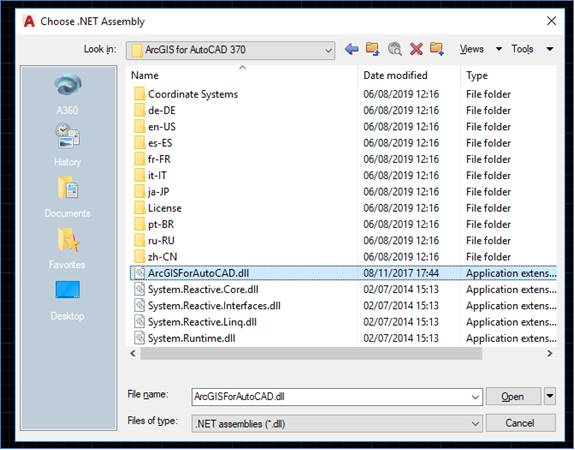Viewport: 575px width, 450px height.
Task: Close the Choose .NET Assembly dialog
Action: 552,21
